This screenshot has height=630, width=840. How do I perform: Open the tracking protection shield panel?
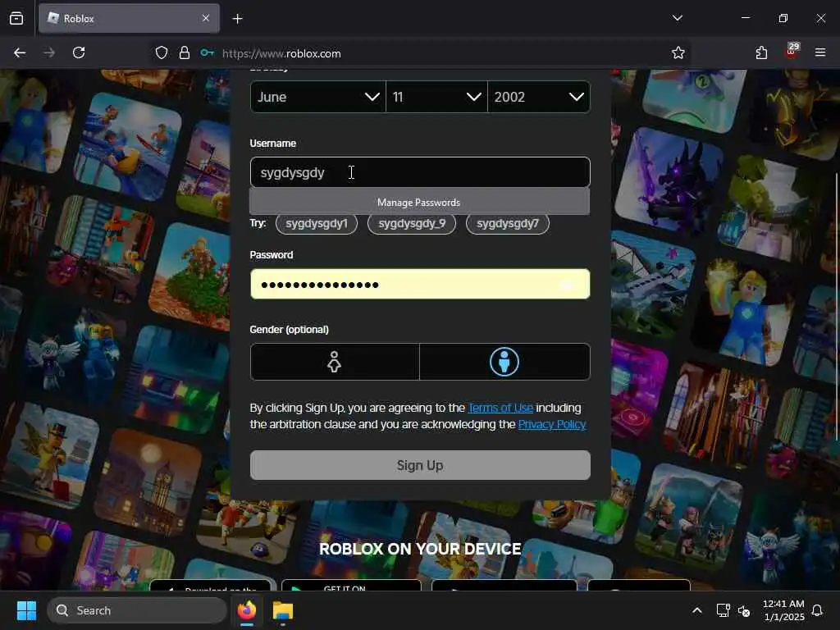point(162,53)
